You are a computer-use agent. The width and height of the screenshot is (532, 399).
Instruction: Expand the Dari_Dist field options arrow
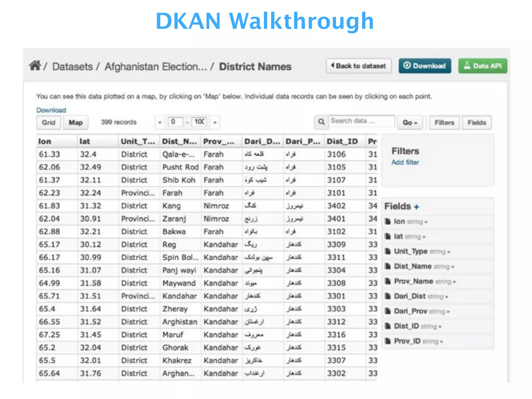pyautogui.click(x=447, y=297)
